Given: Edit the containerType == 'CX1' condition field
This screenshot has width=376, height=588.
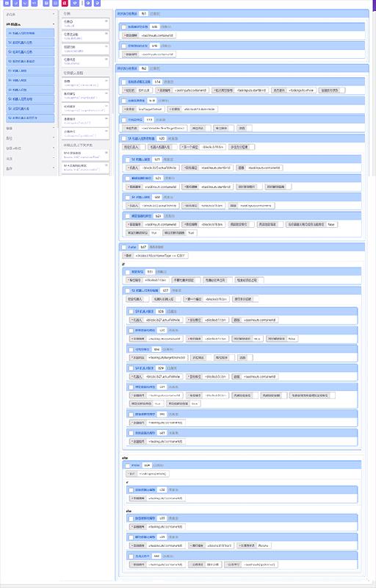Looking at the screenshot, I should (x=161, y=256).
